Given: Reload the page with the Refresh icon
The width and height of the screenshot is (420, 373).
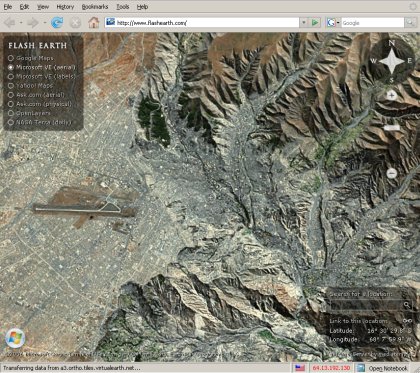Looking at the screenshot, I should (57, 23).
